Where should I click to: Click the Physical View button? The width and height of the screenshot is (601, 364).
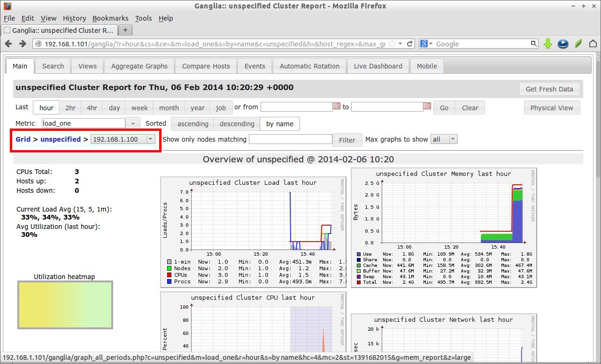(552, 107)
